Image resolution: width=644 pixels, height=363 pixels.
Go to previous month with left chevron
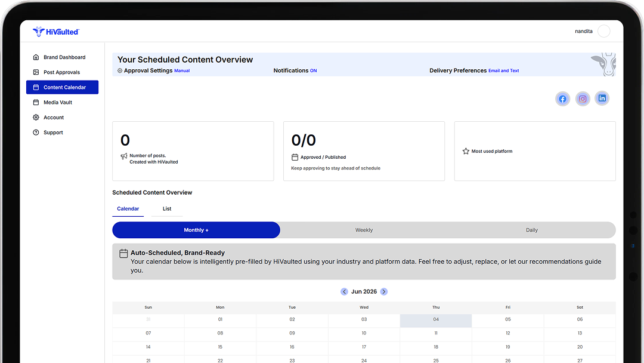click(x=344, y=291)
